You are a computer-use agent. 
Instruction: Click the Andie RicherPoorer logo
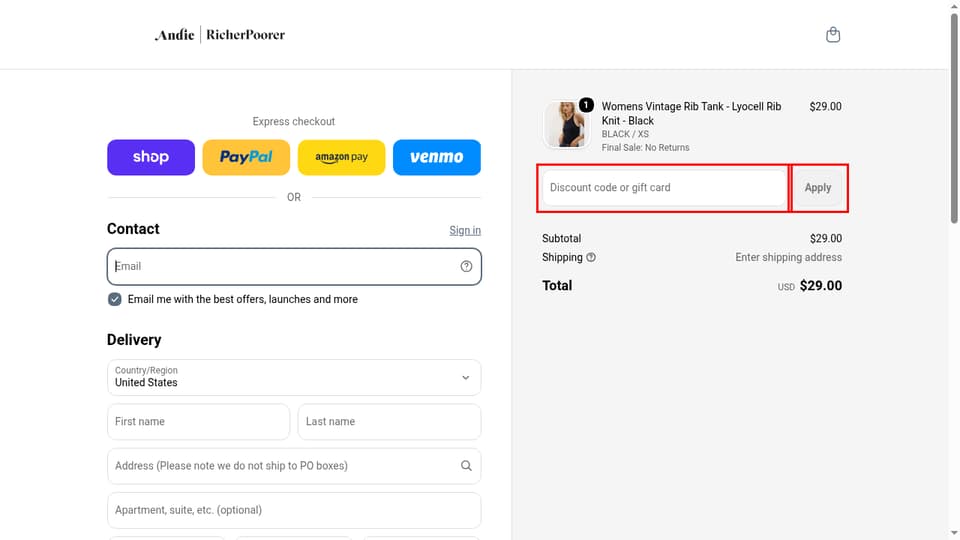click(x=220, y=35)
